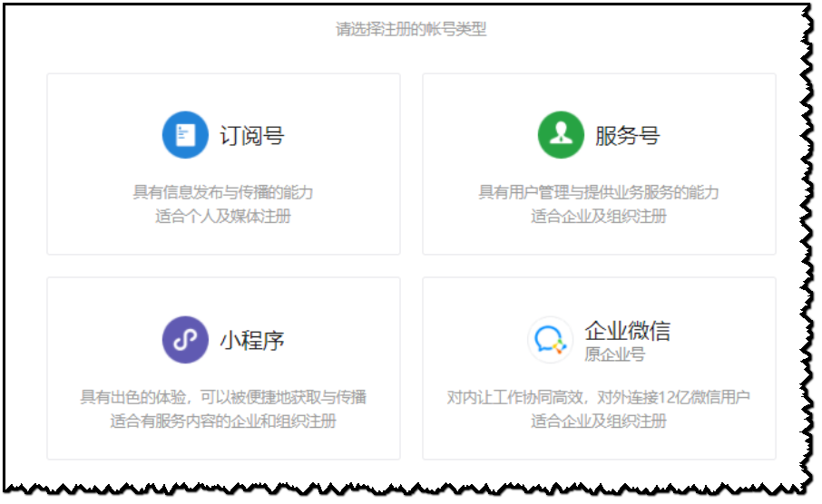Select the 企业微信 title text

628,331
